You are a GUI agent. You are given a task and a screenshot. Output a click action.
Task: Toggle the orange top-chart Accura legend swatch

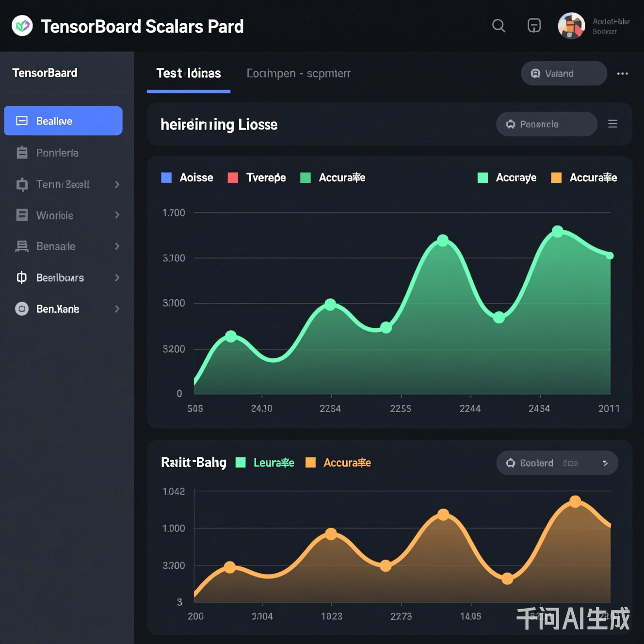[x=556, y=177]
